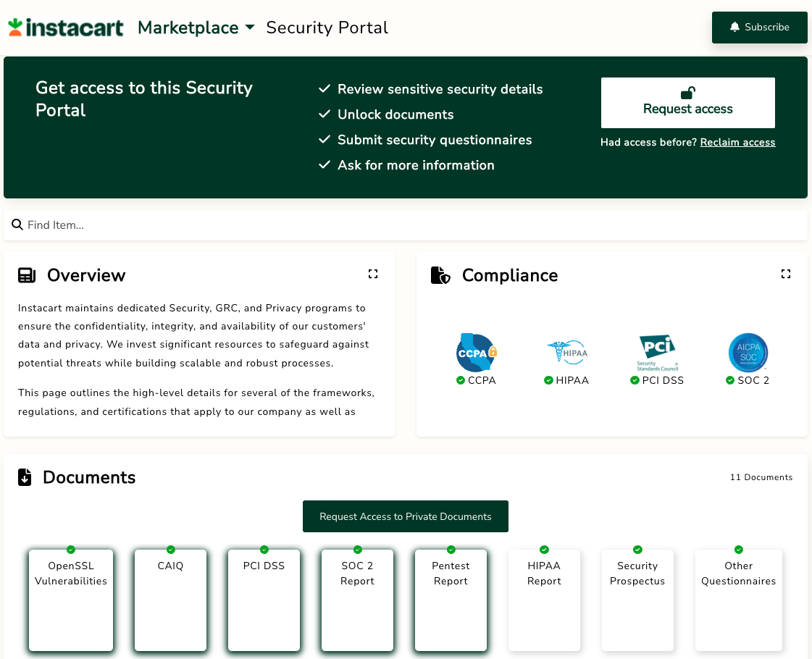Click the unlock padlock icon
Image resolution: width=812 pixels, height=659 pixels.
(x=687, y=93)
